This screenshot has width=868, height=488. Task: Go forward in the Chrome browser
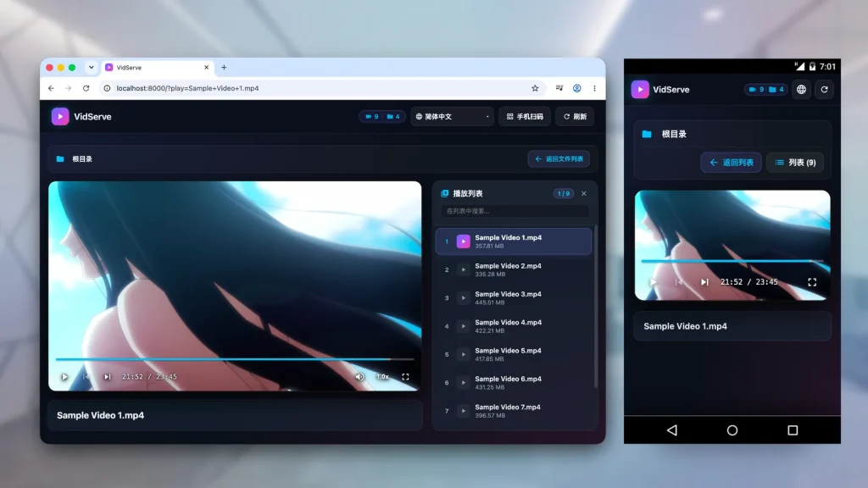[x=68, y=88]
